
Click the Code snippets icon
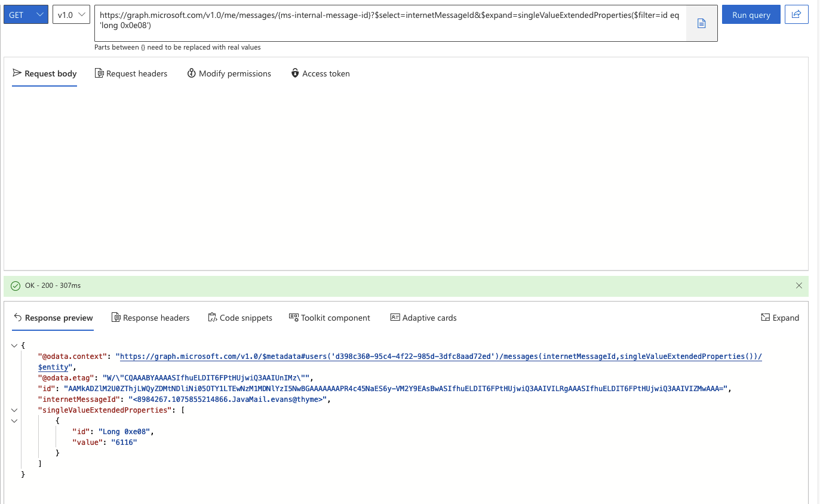pyautogui.click(x=212, y=317)
